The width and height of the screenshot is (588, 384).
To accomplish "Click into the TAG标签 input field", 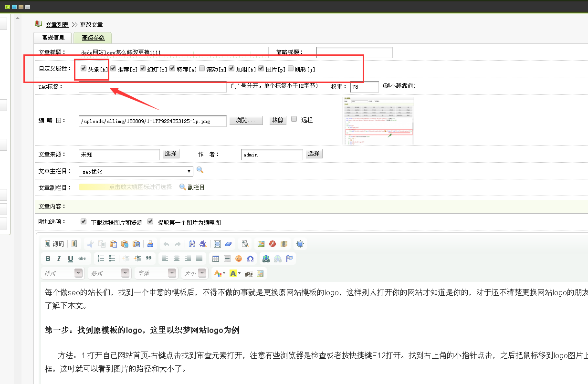I will (x=153, y=87).
